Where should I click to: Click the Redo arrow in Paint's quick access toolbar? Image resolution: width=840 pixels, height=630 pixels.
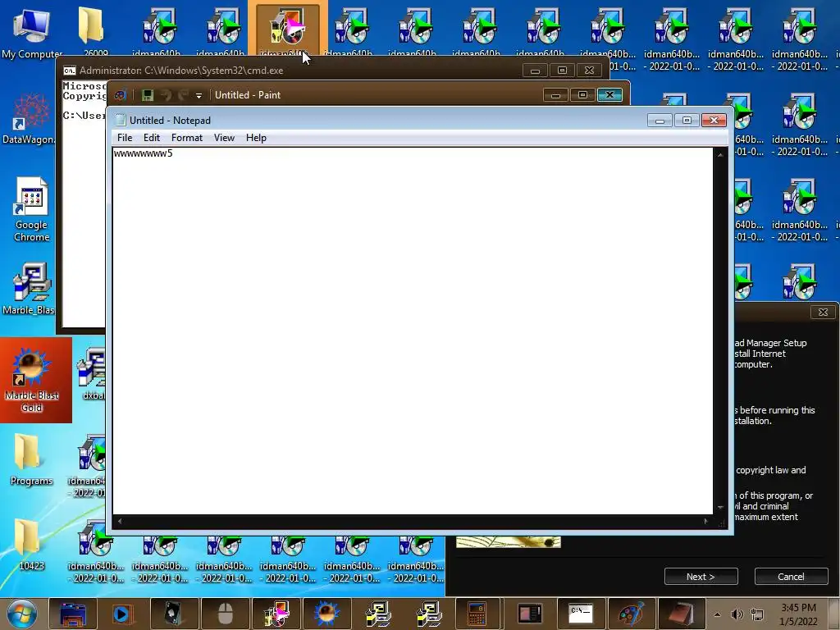[183, 95]
